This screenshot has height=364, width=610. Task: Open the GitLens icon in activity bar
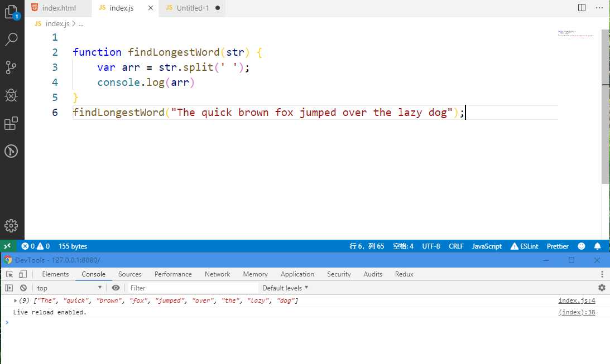11,151
